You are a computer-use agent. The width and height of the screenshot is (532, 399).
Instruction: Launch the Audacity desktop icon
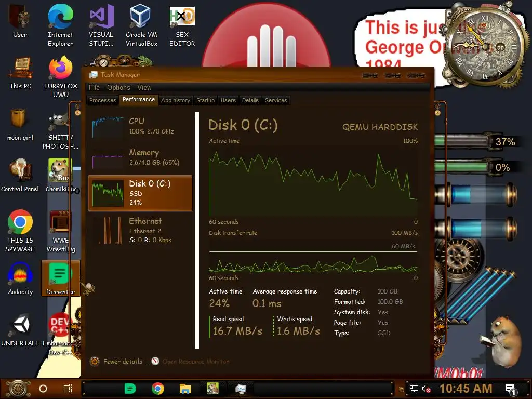coord(20,278)
